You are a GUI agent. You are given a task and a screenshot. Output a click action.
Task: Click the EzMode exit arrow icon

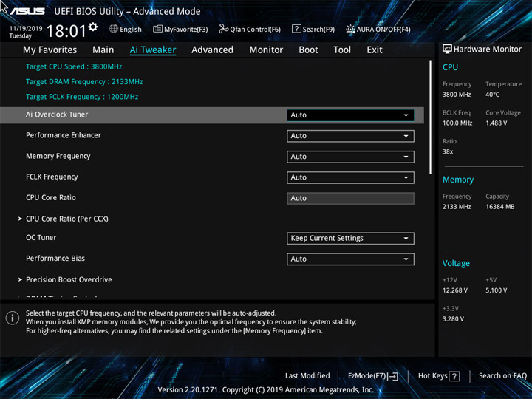[393, 376]
